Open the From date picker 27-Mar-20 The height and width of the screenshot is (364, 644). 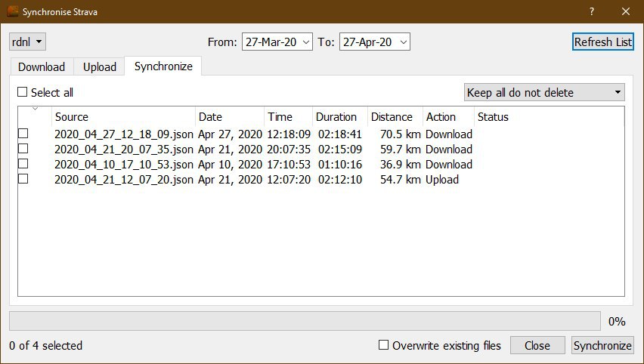tap(277, 42)
